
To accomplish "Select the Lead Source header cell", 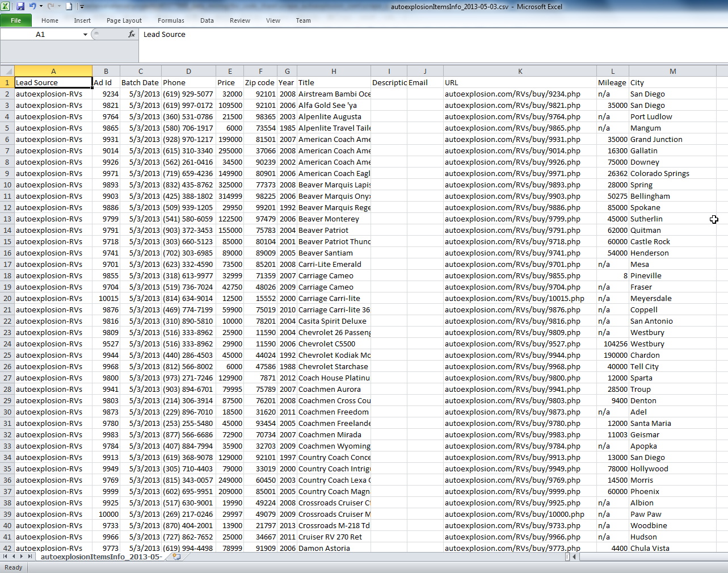I will click(53, 82).
